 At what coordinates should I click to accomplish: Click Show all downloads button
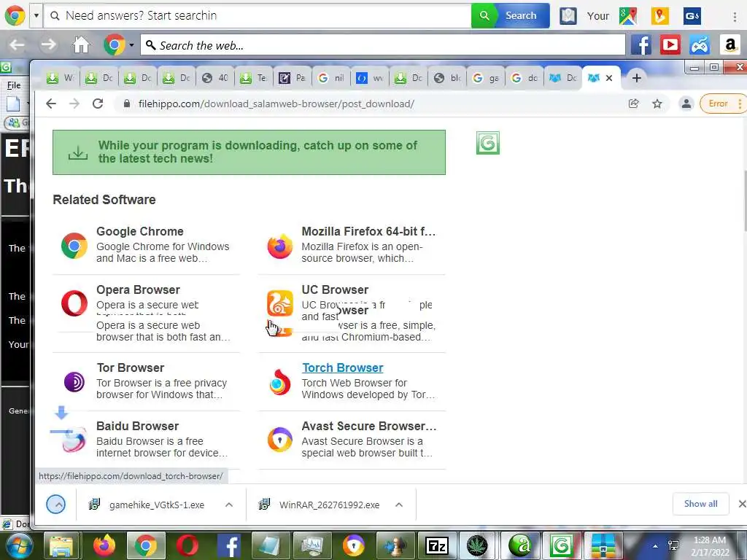pyautogui.click(x=700, y=504)
